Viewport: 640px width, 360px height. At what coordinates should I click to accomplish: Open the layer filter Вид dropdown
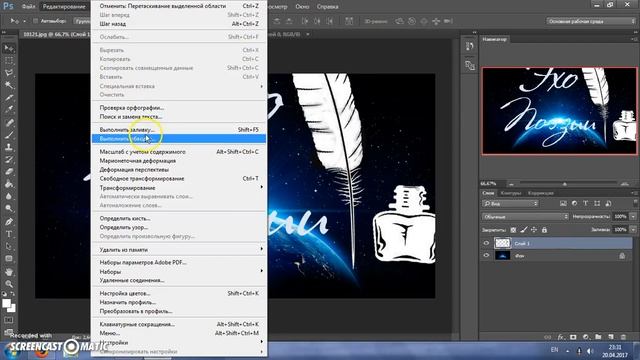pos(510,203)
